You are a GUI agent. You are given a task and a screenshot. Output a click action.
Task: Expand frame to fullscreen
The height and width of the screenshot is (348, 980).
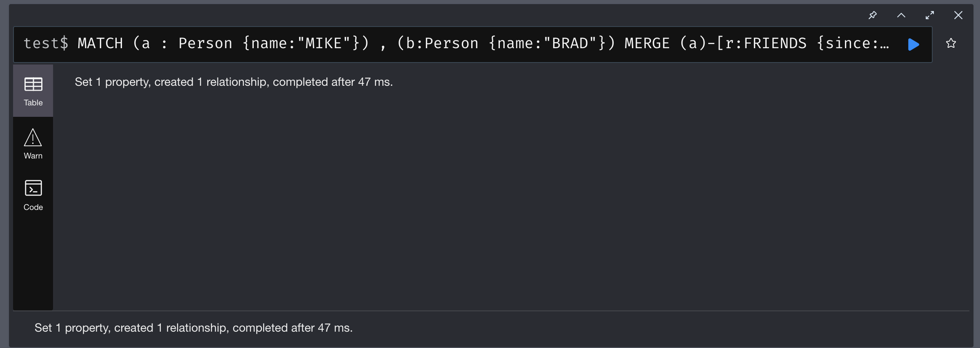coord(930,15)
